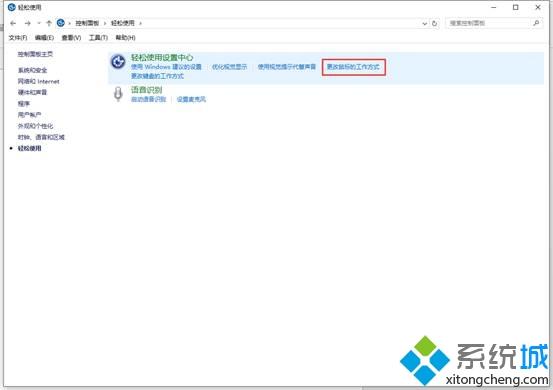Open the recent locations dropdown arrow
The width and height of the screenshot is (553, 390).
(39, 23)
